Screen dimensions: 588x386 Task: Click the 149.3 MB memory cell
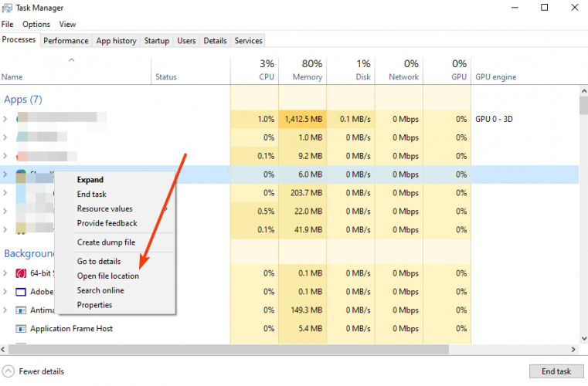pyautogui.click(x=302, y=310)
